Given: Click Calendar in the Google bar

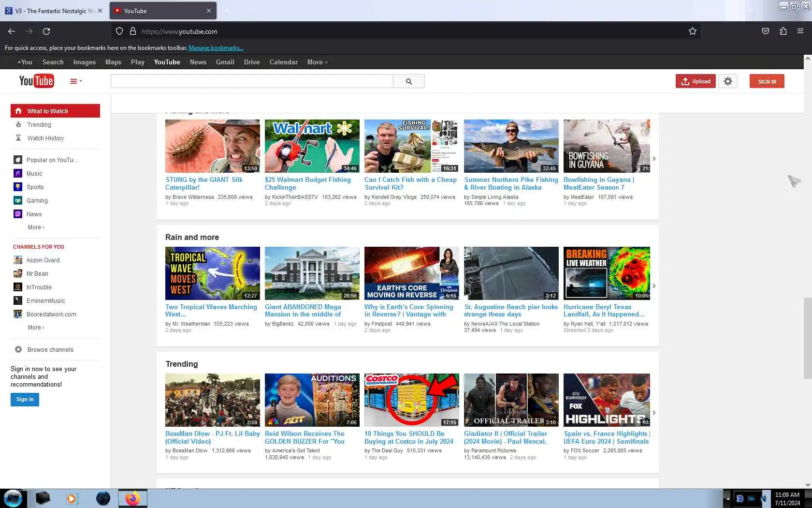Looking at the screenshot, I should pos(283,62).
